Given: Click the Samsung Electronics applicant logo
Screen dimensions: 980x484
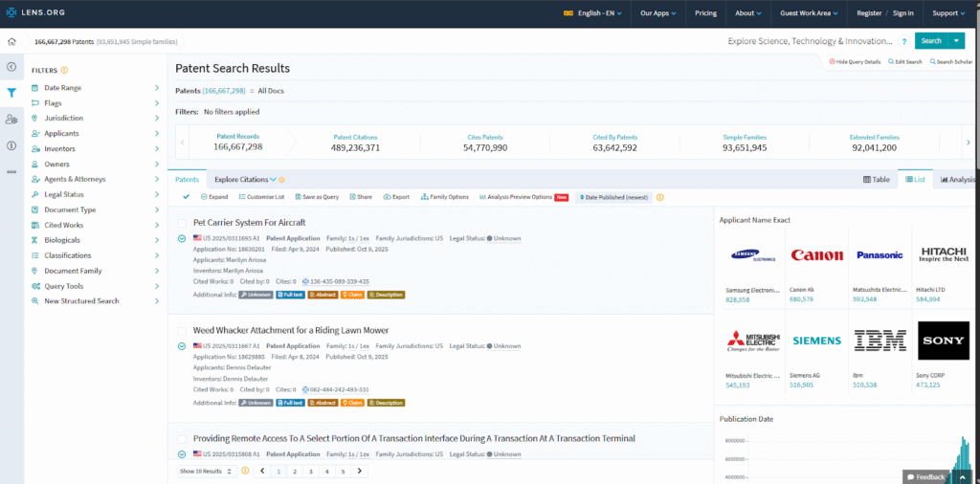Looking at the screenshot, I should click(753, 254).
